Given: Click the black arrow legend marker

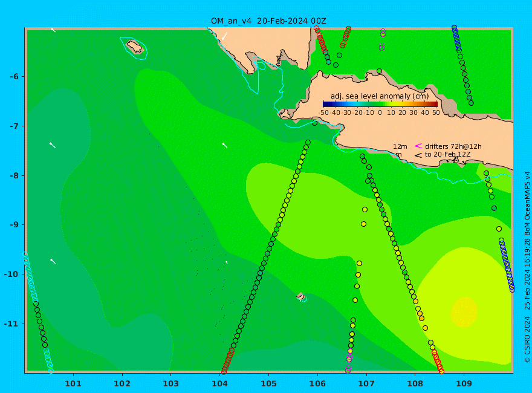Looking at the screenshot, I should click(x=418, y=155).
